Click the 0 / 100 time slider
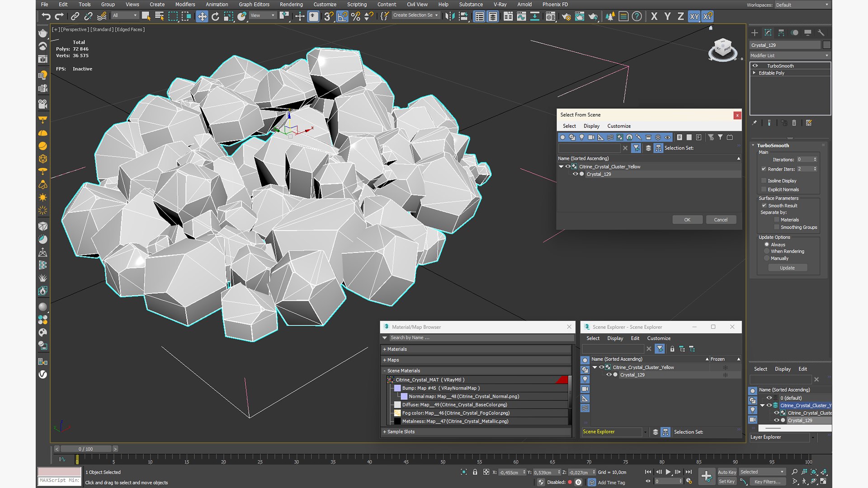 pyautogui.click(x=85, y=449)
